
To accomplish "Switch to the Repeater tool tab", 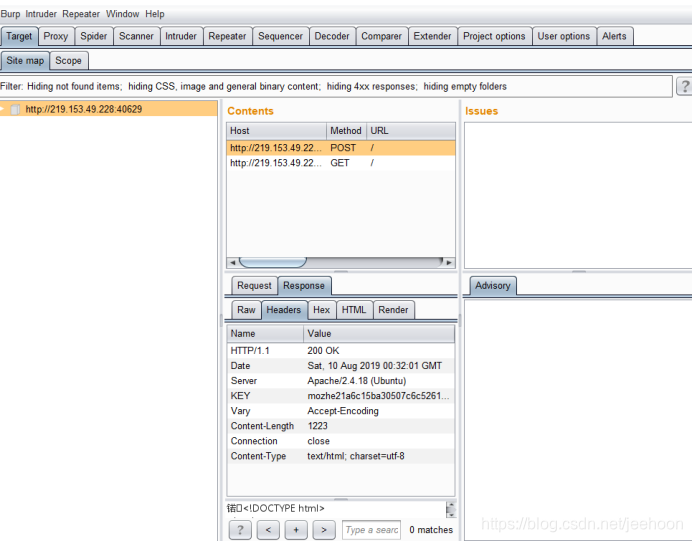I will coord(227,36).
